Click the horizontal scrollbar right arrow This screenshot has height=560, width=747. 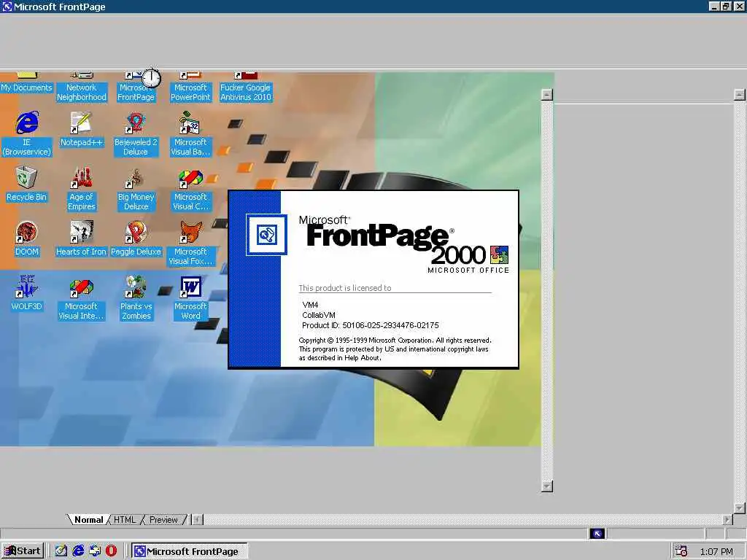point(727,519)
